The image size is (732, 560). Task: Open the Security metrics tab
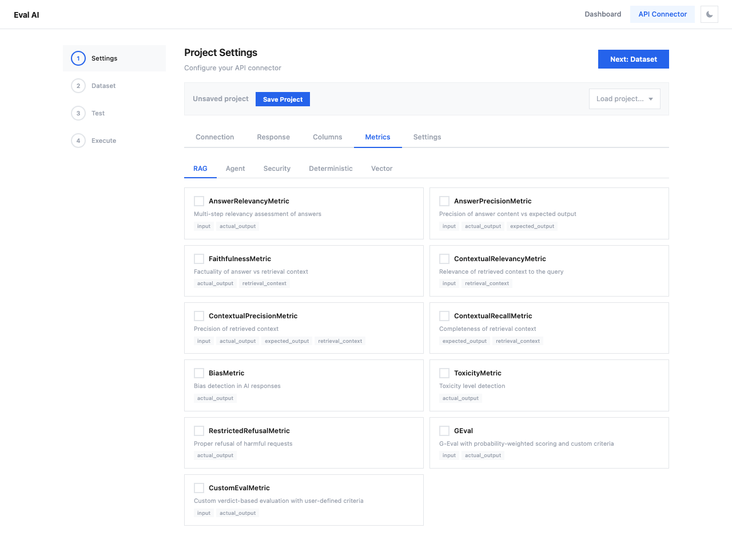[x=277, y=168]
